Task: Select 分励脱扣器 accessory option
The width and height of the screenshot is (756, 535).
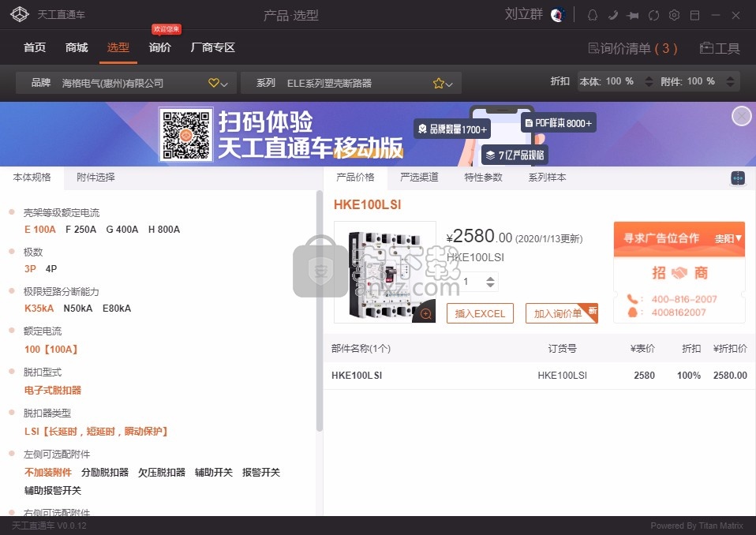Action: tap(105, 473)
